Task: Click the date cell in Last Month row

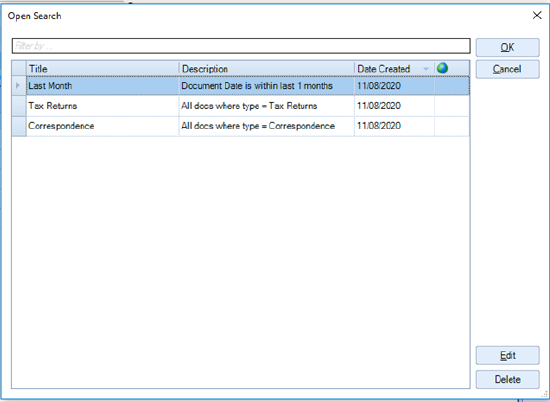Action: [394, 86]
